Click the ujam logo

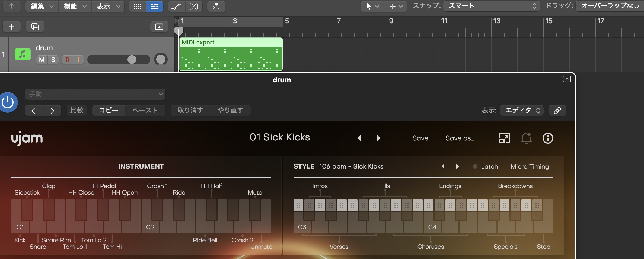tap(27, 138)
